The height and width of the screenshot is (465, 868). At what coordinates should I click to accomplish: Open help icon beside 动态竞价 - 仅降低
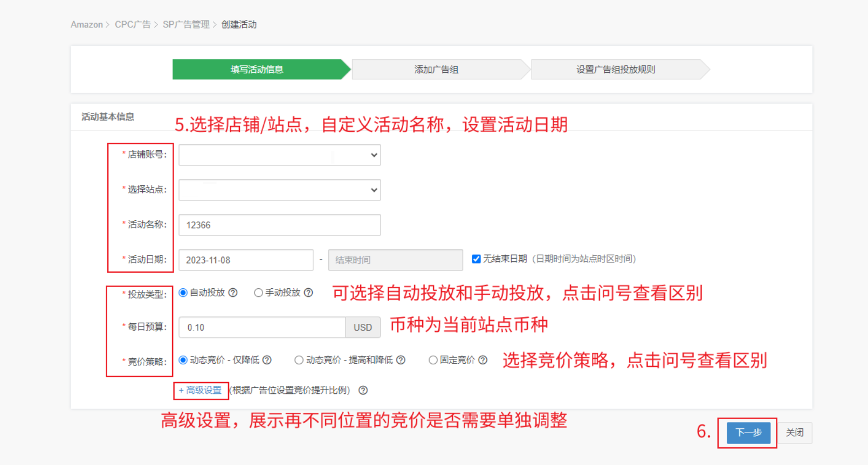click(267, 360)
